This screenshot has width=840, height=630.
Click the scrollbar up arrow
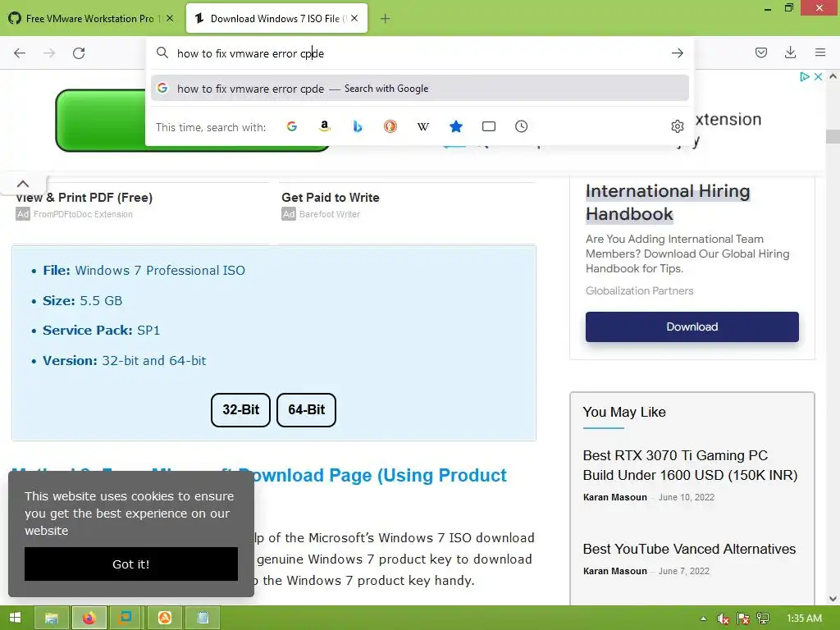point(833,76)
